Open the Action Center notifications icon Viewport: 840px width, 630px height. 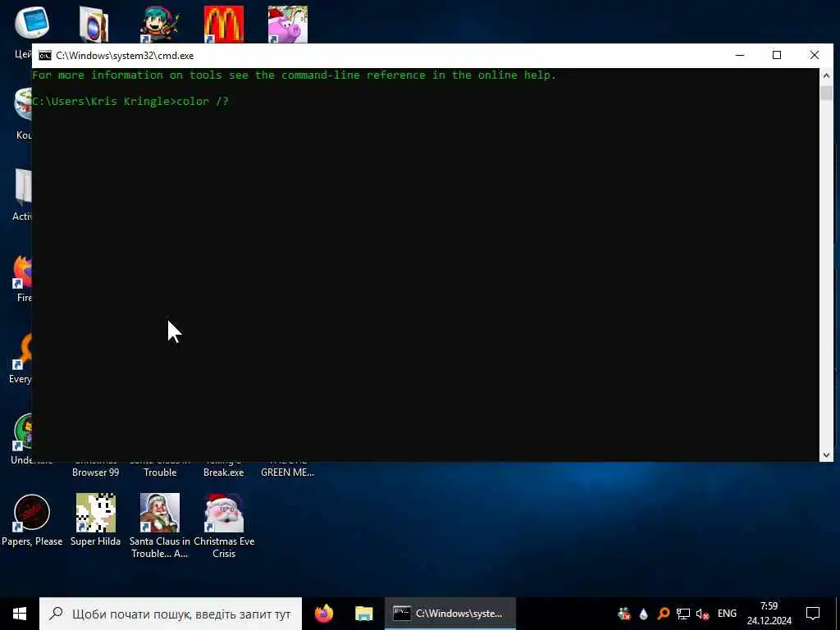[x=813, y=614]
